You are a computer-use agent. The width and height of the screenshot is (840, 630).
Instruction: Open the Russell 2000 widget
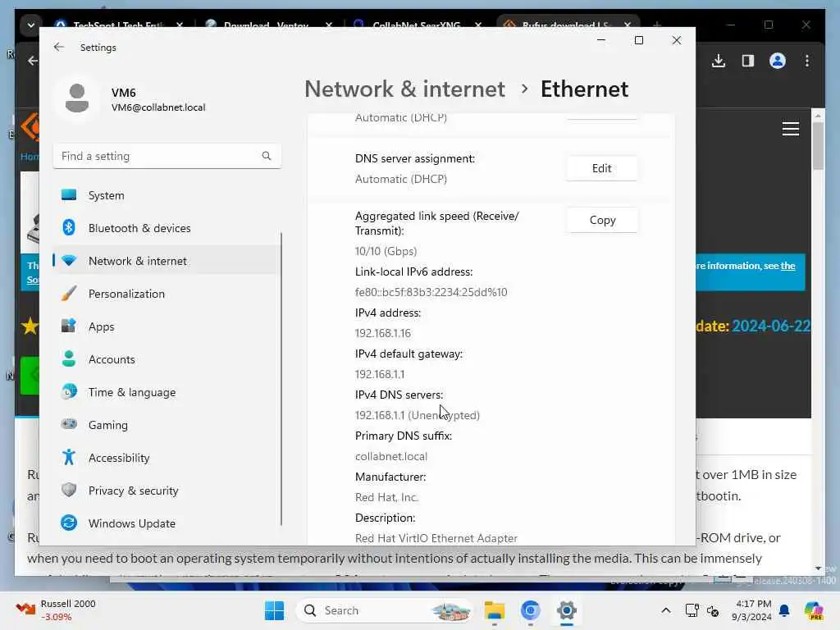point(56,610)
